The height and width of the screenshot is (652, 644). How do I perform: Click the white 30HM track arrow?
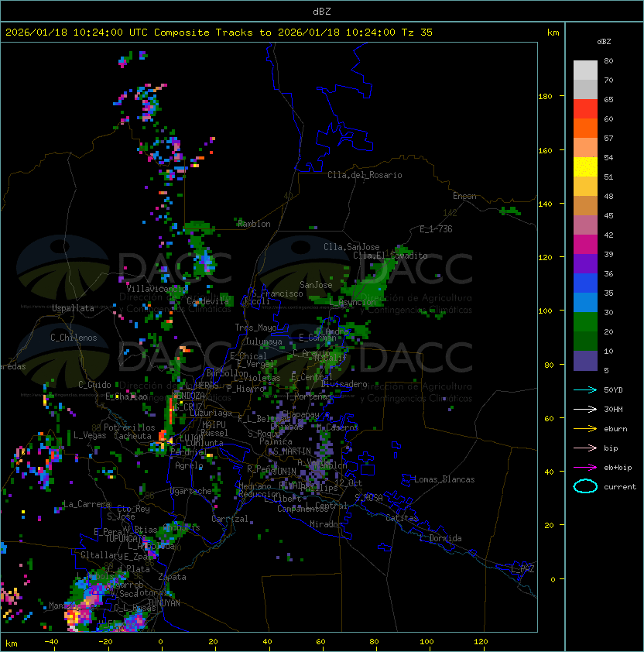pyautogui.click(x=585, y=409)
